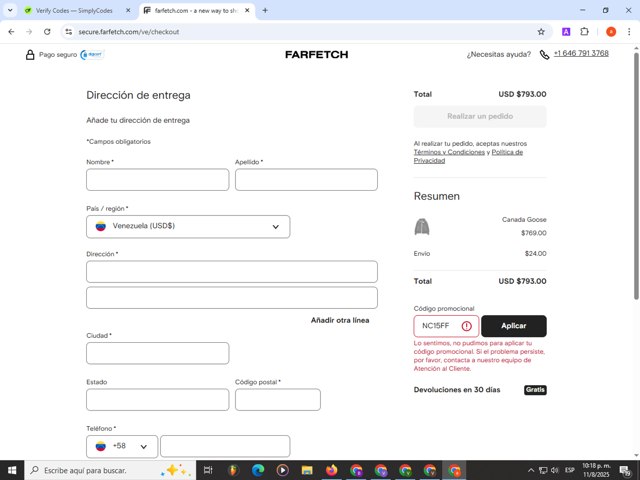The height and width of the screenshot is (480, 640).
Task: Click the second Dirección address line
Action: [x=232, y=298]
